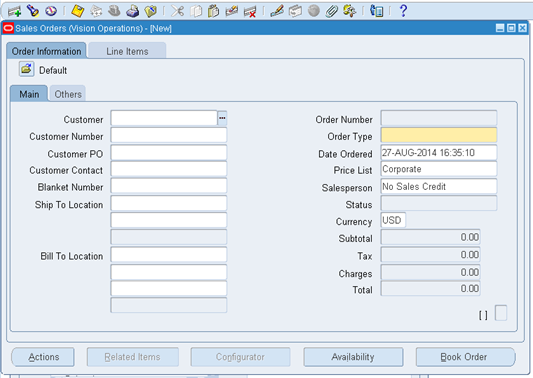533x378 pixels.
Task: Click the Book Order button
Action: 465,357
